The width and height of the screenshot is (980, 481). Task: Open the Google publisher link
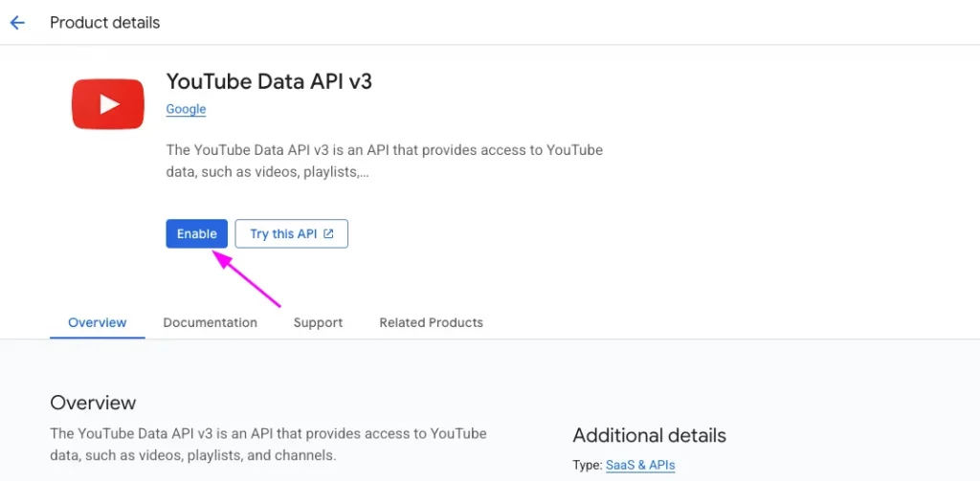click(x=186, y=109)
